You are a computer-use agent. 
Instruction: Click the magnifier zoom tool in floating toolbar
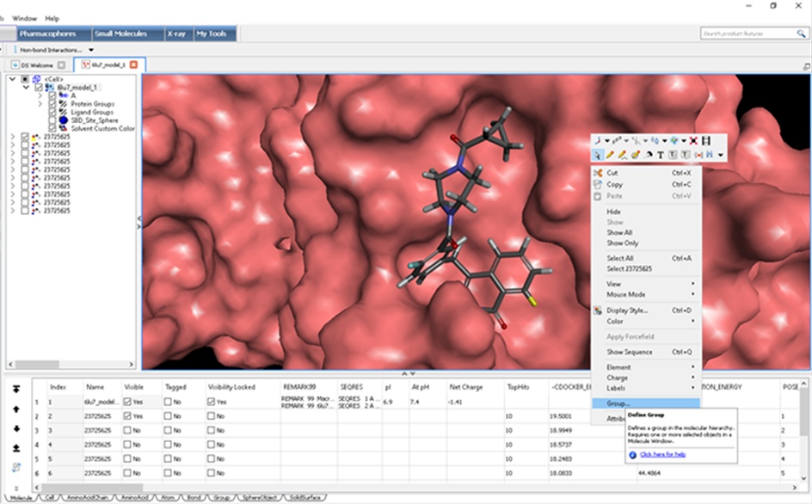coord(648,155)
